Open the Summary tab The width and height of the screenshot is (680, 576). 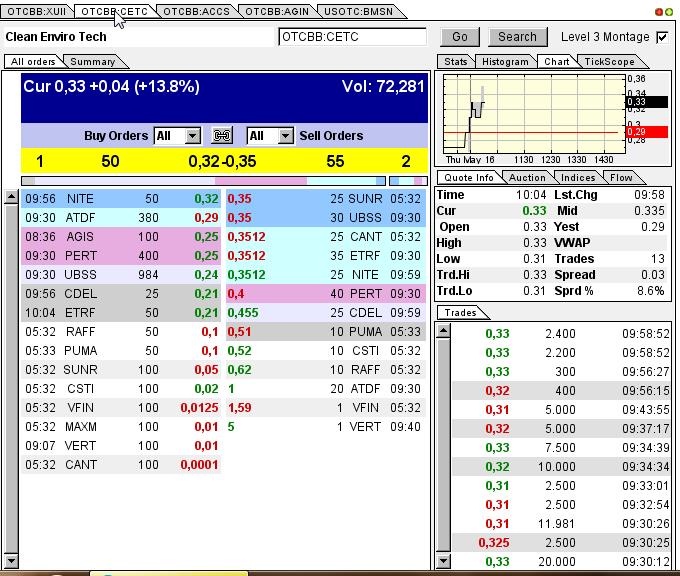coord(92,62)
